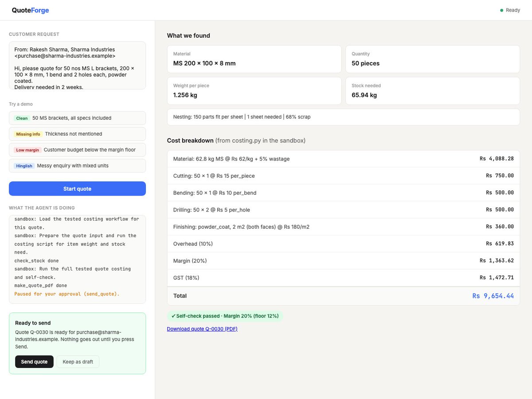Viewport: 532px width, 399px height.
Task: Load the Low margin demo
Action: pyautogui.click(x=77, y=150)
